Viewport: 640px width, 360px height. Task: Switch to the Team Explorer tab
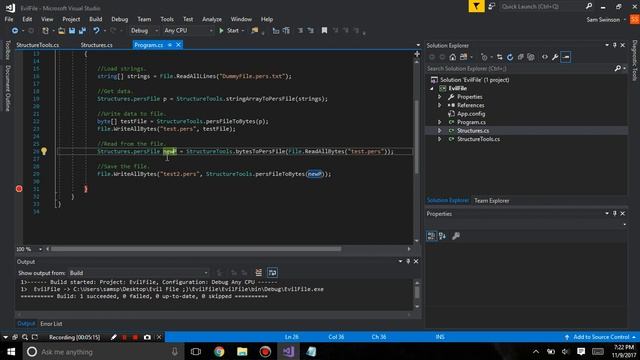491,200
